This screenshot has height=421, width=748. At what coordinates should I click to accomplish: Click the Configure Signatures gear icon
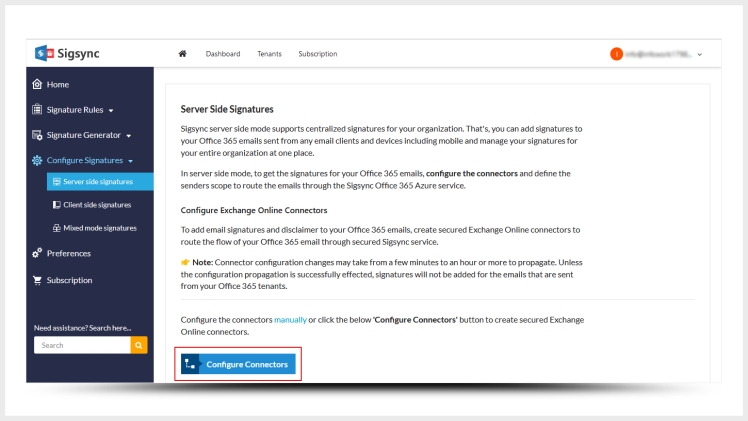(38, 160)
